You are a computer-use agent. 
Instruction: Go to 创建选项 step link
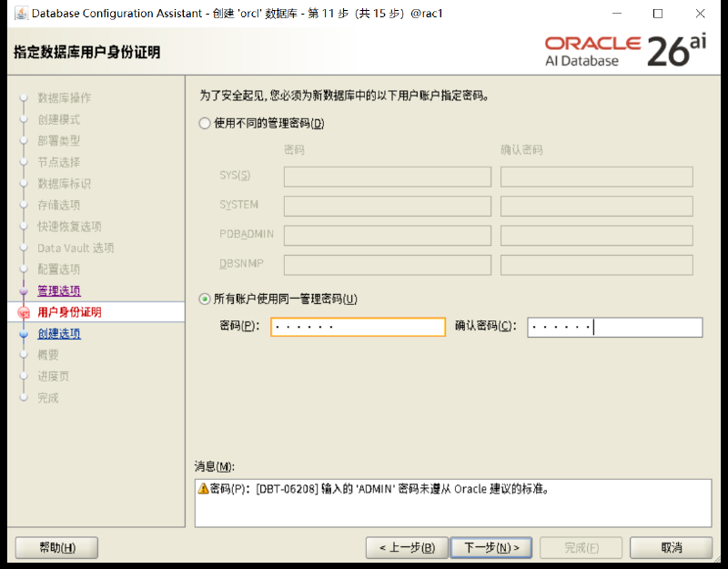[59, 333]
